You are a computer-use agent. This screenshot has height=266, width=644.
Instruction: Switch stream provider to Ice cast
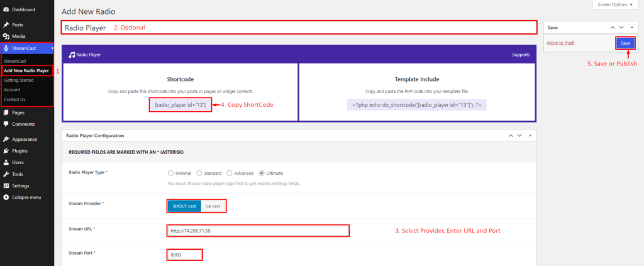[x=212, y=206]
